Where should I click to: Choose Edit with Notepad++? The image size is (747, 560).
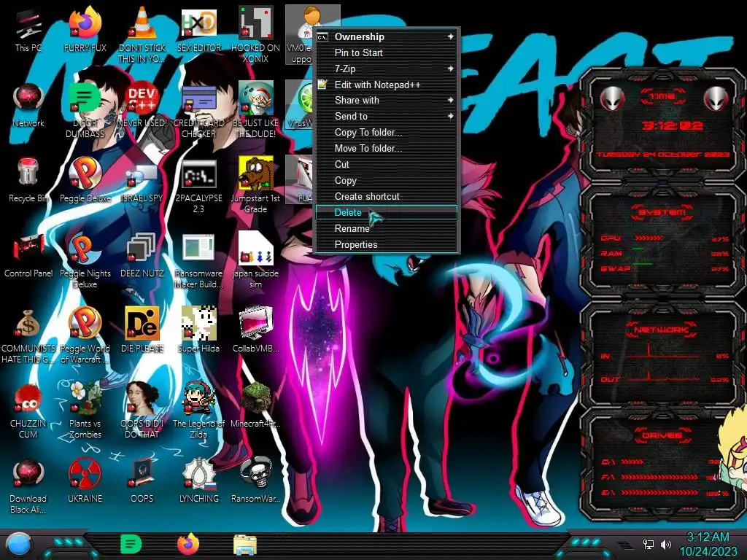click(387, 85)
